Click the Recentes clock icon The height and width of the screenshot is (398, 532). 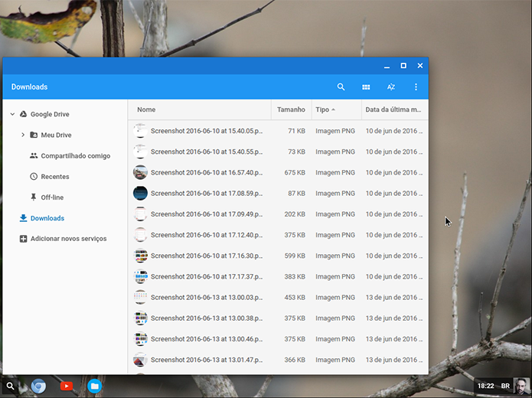click(34, 177)
